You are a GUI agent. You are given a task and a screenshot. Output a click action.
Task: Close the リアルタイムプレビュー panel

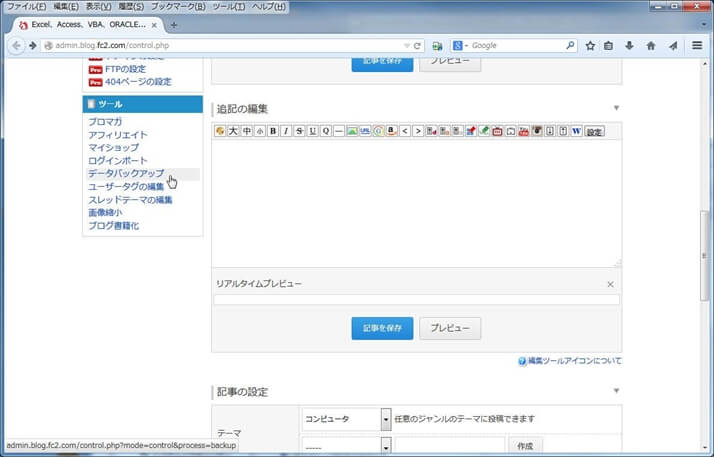610,284
